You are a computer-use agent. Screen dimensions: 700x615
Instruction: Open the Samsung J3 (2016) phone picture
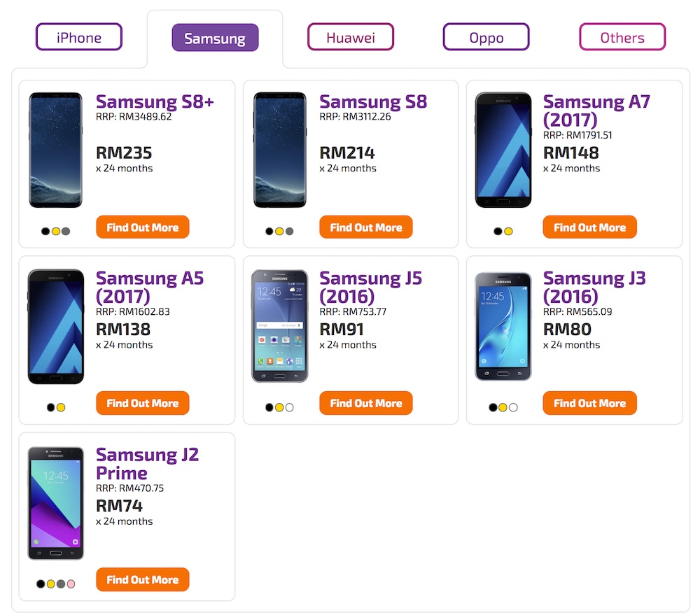[503, 326]
